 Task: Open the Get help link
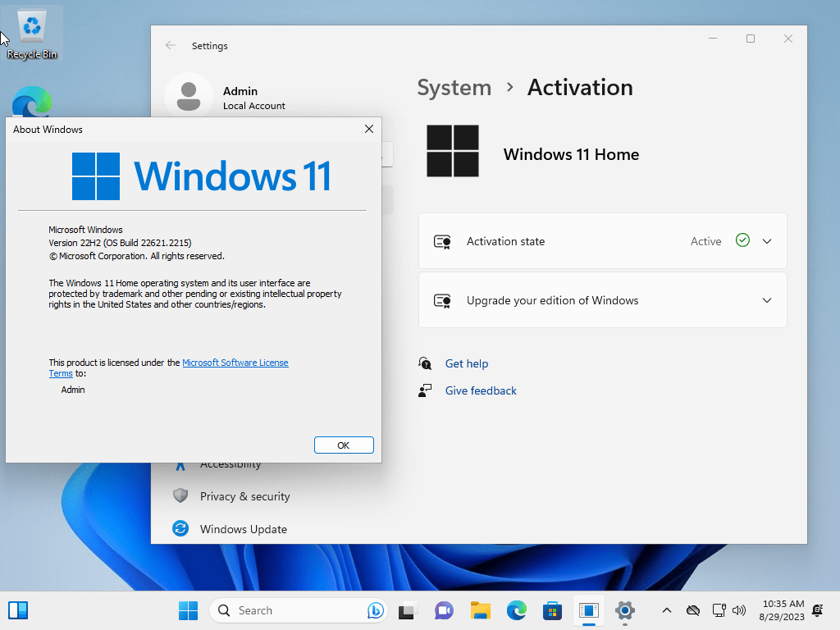pos(467,363)
